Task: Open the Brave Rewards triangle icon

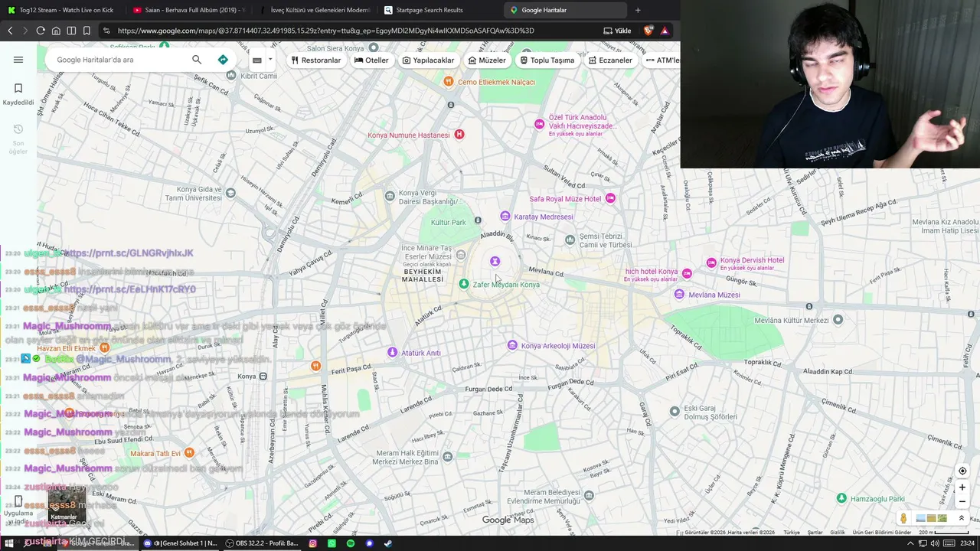Action: coord(665,31)
